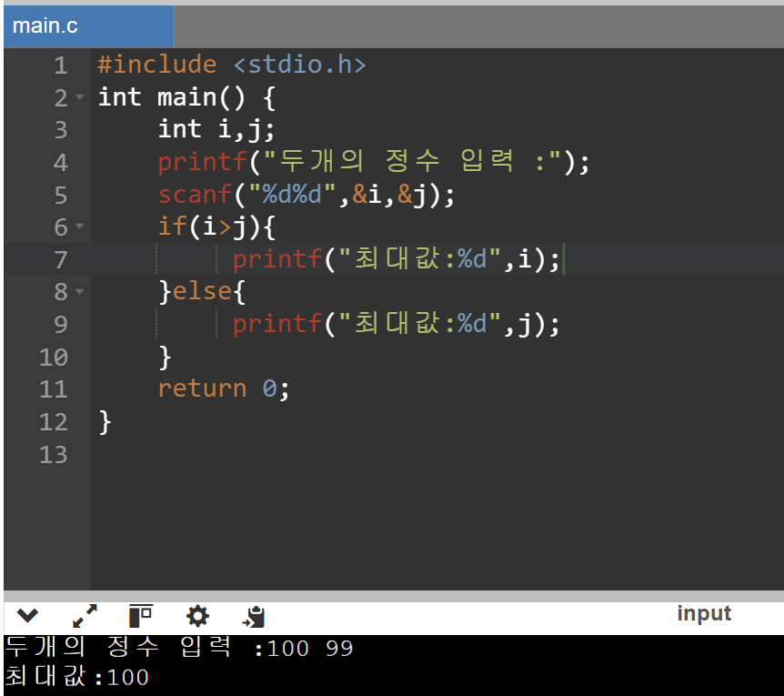Click console prompt line '두개의 정수 입력 :100 99'
The height and width of the screenshot is (696, 784).
pos(179,648)
